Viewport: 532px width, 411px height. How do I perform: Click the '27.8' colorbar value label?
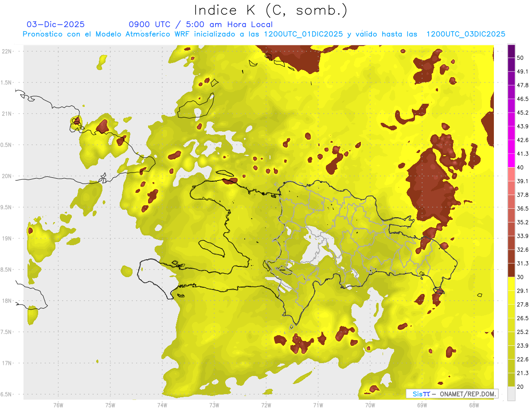(x=523, y=305)
